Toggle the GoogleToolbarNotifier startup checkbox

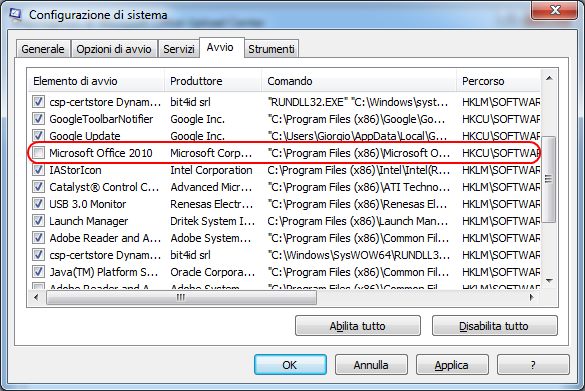[x=38, y=119]
